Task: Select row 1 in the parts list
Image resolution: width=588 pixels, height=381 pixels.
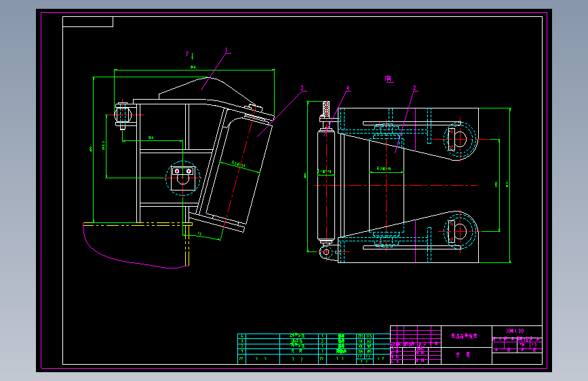Action: coord(313,352)
